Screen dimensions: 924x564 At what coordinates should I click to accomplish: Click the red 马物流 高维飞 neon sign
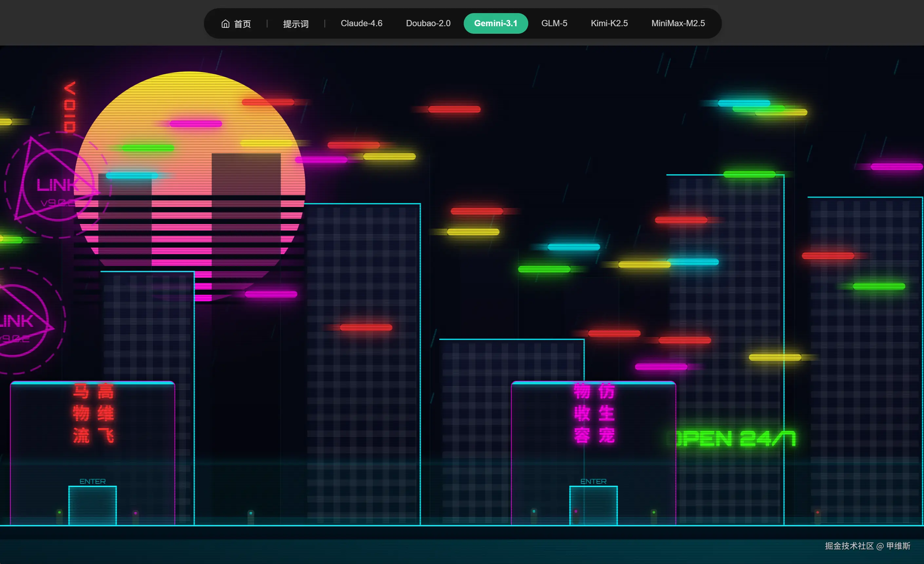93,413
